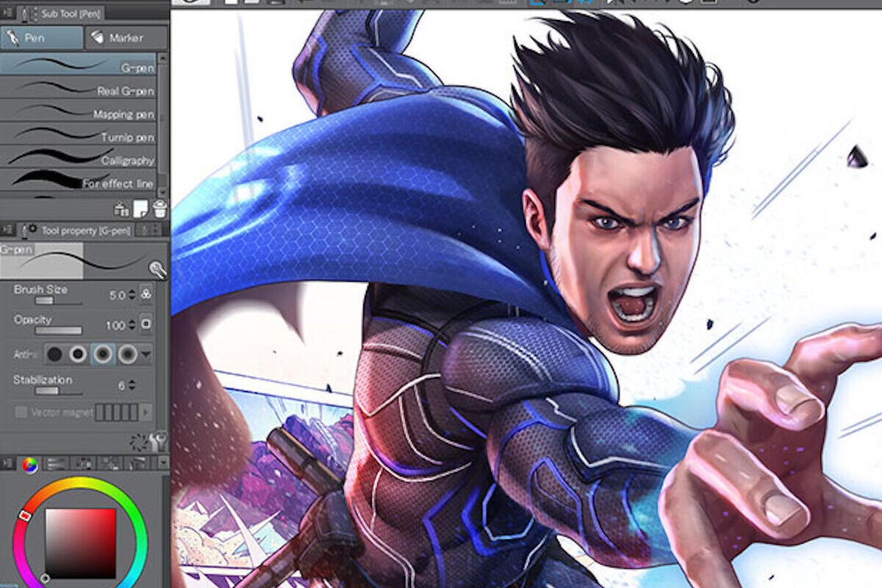Image resolution: width=882 pixels, height=588 pixels.
Task: Click reset tool property to initial icon
Action: click(x=137, y=442)
